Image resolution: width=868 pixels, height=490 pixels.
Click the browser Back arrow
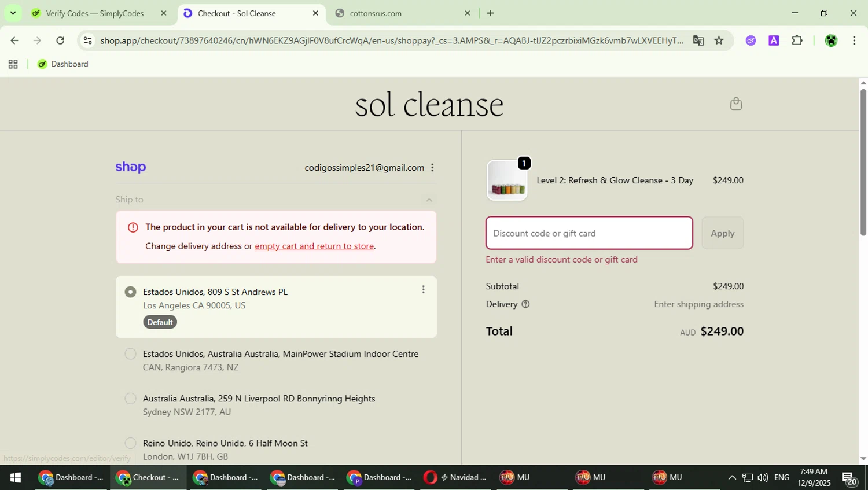pyautogui.click(x=14, y=40)
